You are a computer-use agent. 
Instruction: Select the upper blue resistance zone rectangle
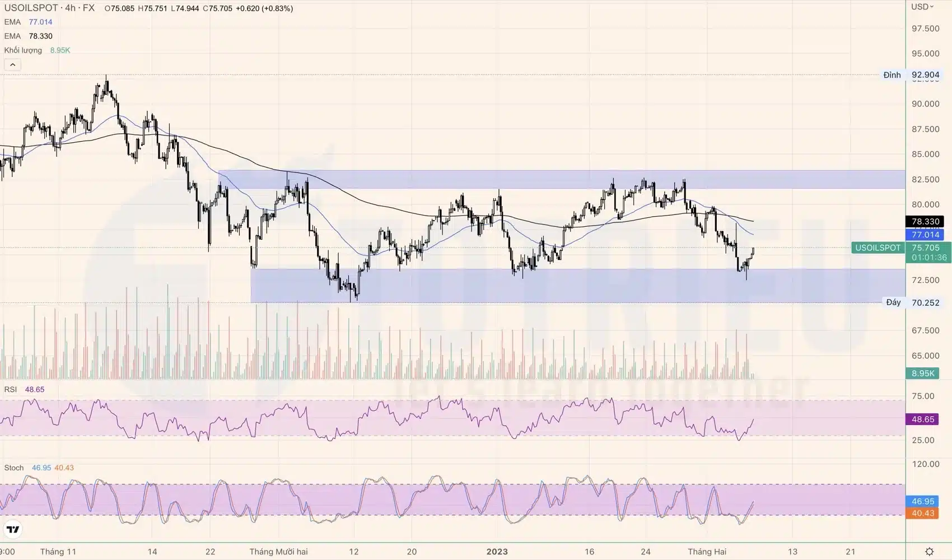[x=560, y=179]
